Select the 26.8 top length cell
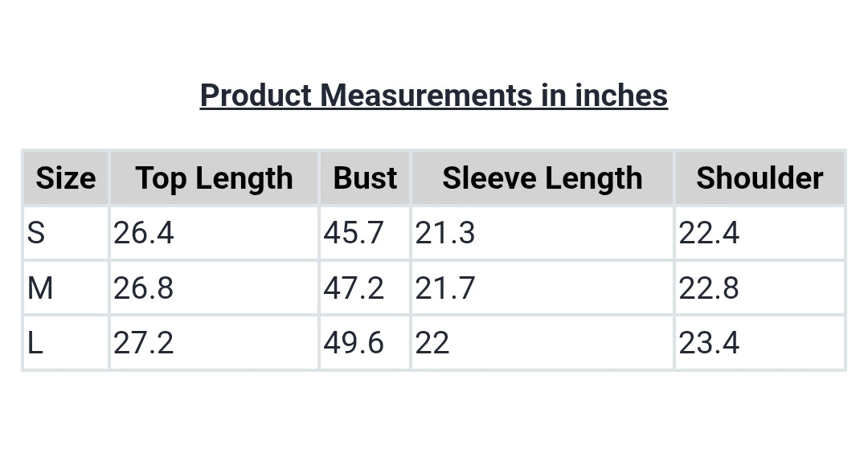Viewport: 868px width, 461px height. (x=215, y=288)
